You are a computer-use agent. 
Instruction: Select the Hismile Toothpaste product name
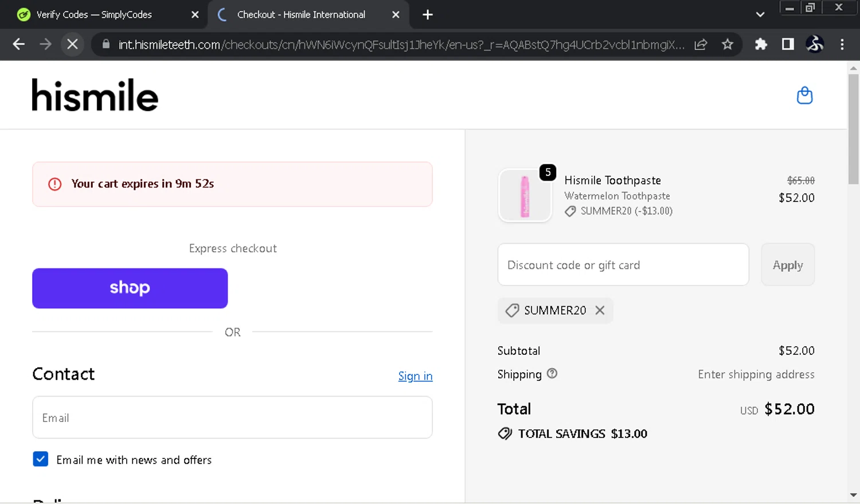(x=612, y=180)
